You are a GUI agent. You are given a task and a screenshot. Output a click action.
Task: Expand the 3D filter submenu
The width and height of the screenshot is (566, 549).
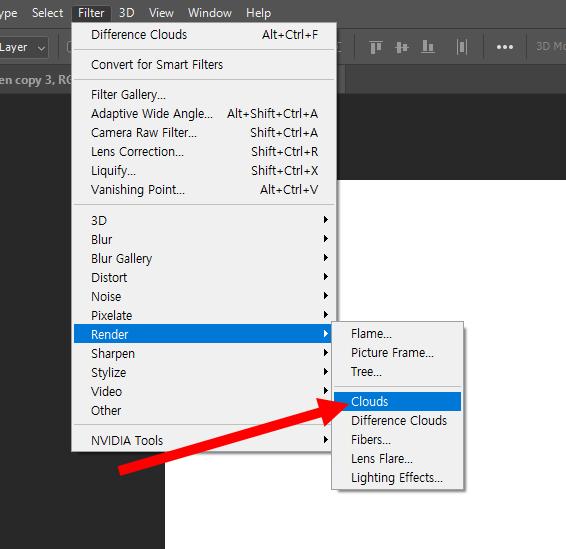click(x=204, y=220)
